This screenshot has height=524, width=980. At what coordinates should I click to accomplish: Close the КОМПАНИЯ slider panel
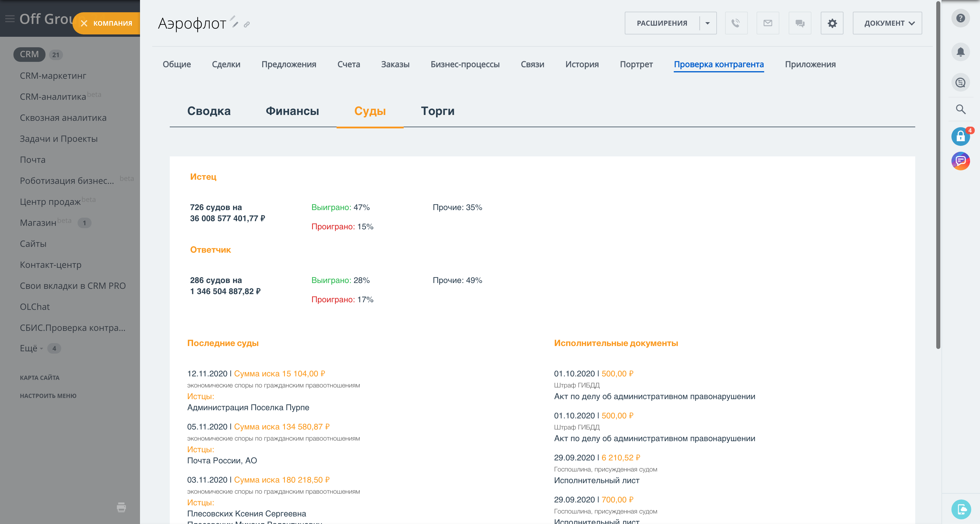(85, 23)
